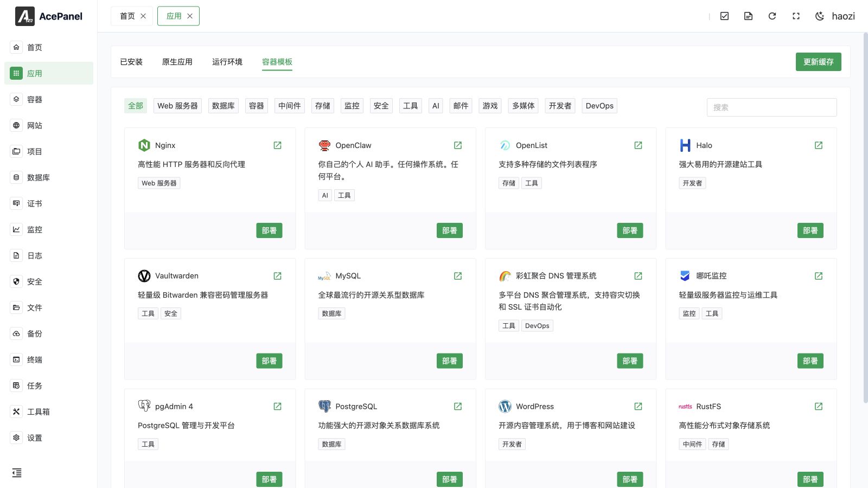Open Vaultwarden external link icon

[277, 276]
